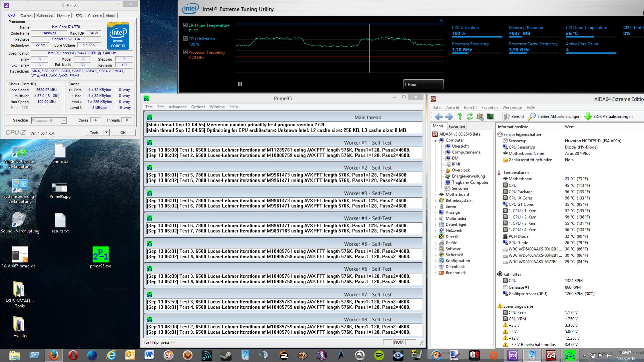Expand the Netzwerk tree node
This screenshot has width=644, height=362.
click(x=436, y=231)
